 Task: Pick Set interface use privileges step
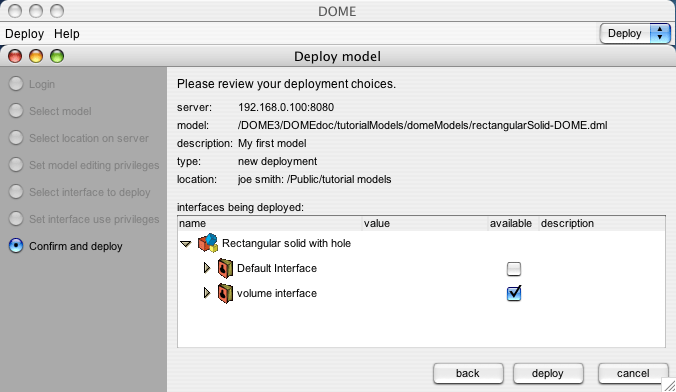coord(16,219)
